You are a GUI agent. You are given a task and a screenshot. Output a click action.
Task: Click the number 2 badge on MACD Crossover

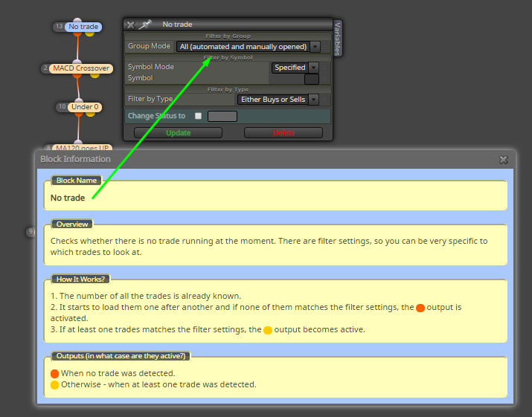pos(45,68)
